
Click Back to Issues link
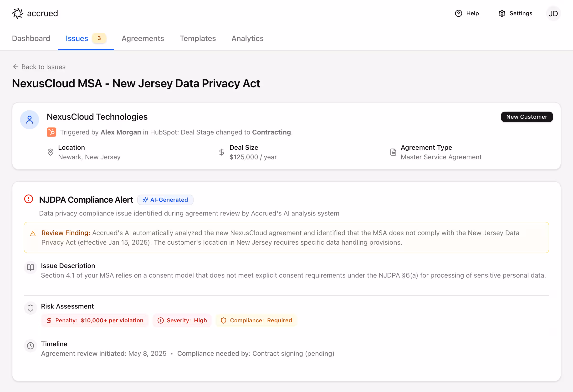[x=39, y=67]
